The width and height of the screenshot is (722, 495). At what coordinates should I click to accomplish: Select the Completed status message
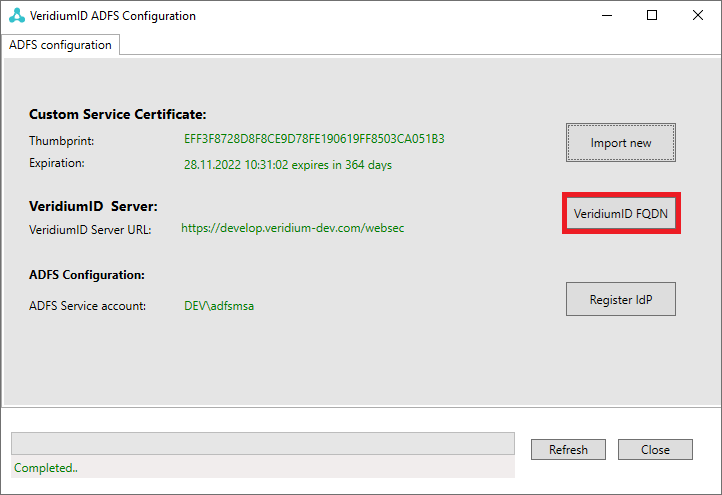coord(44,468)
